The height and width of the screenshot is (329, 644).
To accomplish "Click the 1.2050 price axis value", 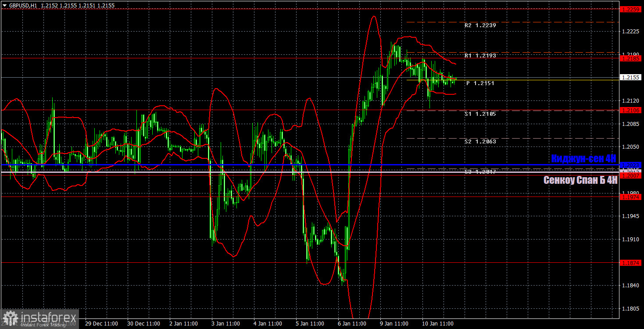I will (x=630, y=147).
